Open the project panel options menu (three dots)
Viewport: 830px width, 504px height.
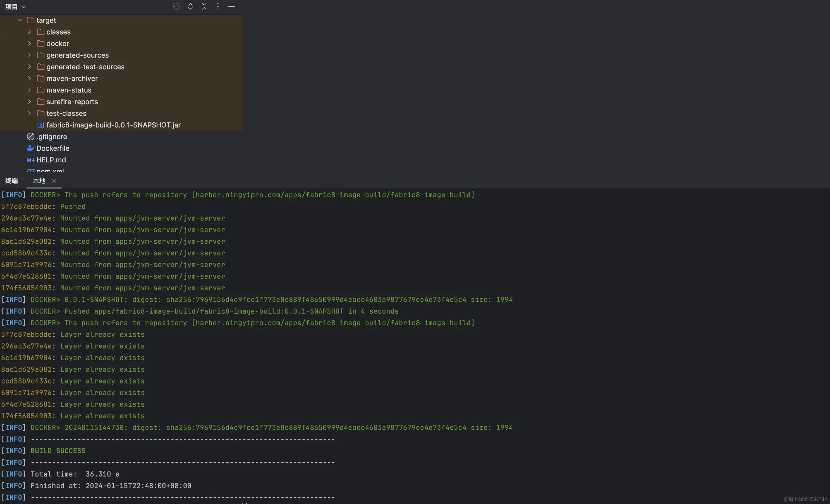pyautogui.click(x=218, y=6)
